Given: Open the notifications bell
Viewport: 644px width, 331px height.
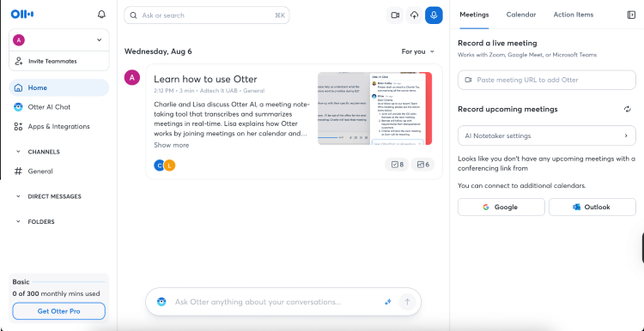Looking at the screenshot, I should [x=101, y=15].
